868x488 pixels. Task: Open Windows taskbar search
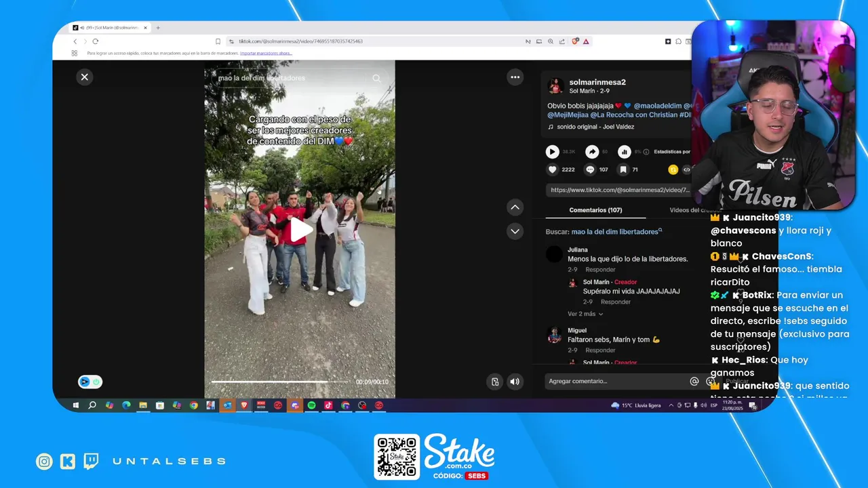pyautogui.click(x=92, y=405)
